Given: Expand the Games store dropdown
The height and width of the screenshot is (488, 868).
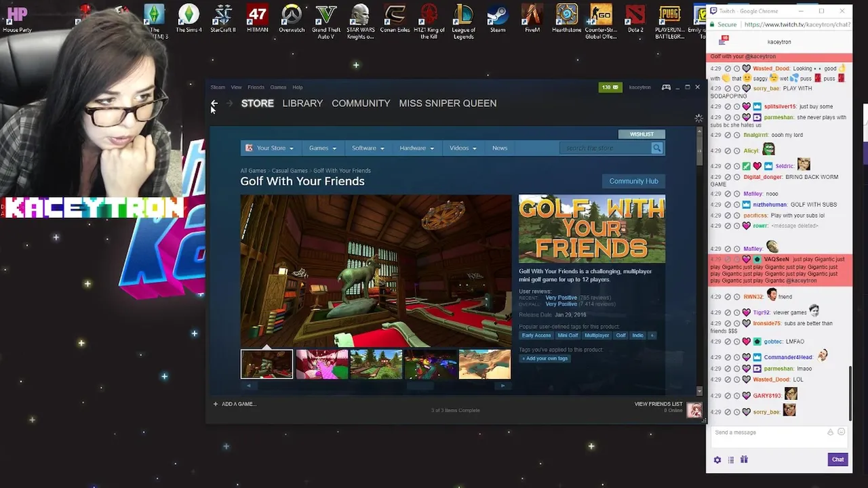Looking at the screenshot, I should pyautogui.click(x=323, y=148).
